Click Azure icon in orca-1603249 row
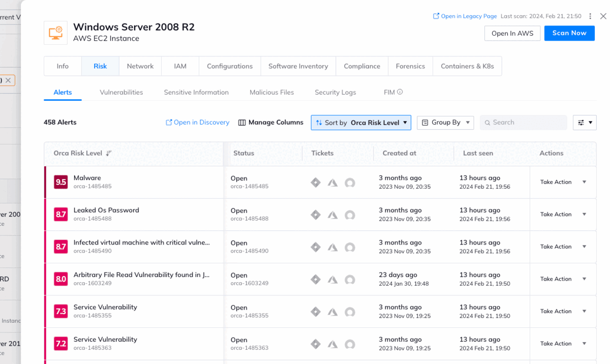The height and width of the screenshot is (364, 610). pos(332,280)
